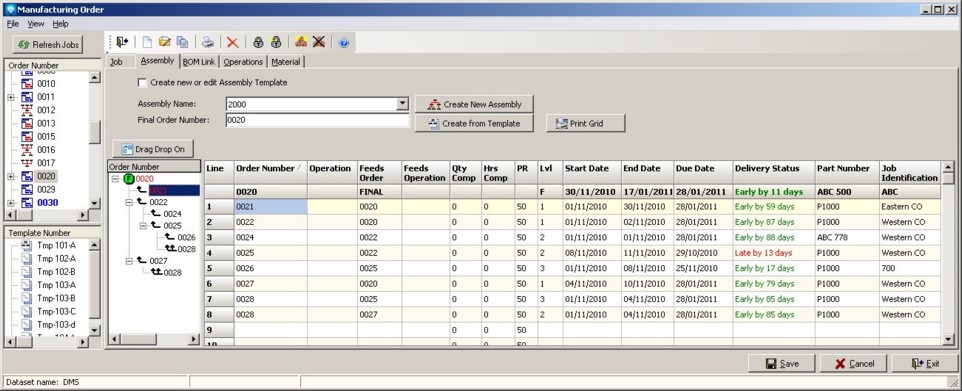962x391 pixels.
Task: Click the arrow icon beside tree node 0024
Action: pos(156,214)
